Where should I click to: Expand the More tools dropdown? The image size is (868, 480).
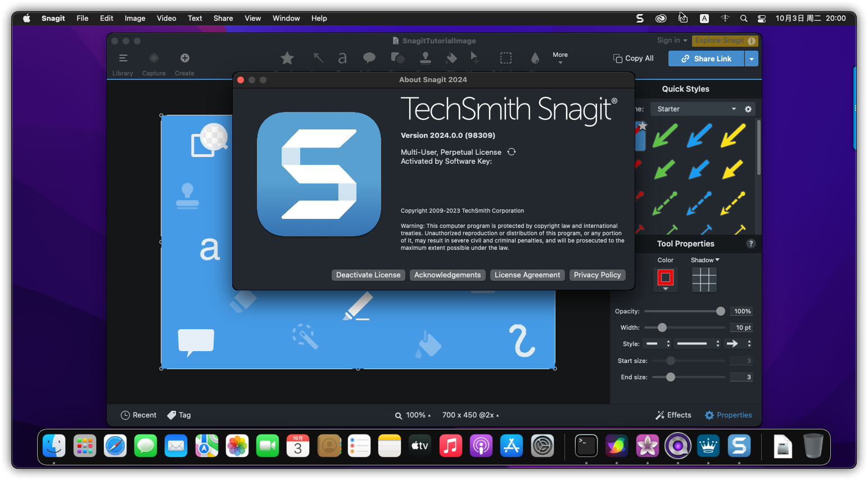[x=560, y=58]
